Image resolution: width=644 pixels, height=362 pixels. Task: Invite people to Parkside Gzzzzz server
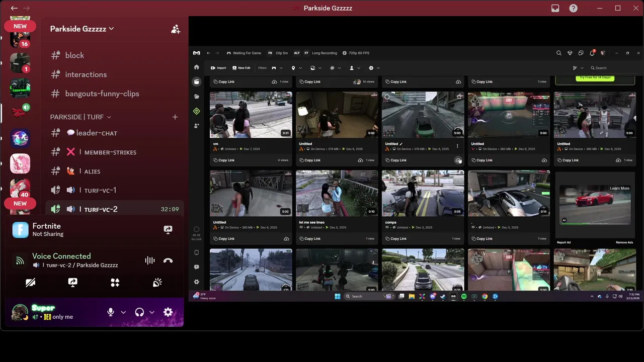175,29
